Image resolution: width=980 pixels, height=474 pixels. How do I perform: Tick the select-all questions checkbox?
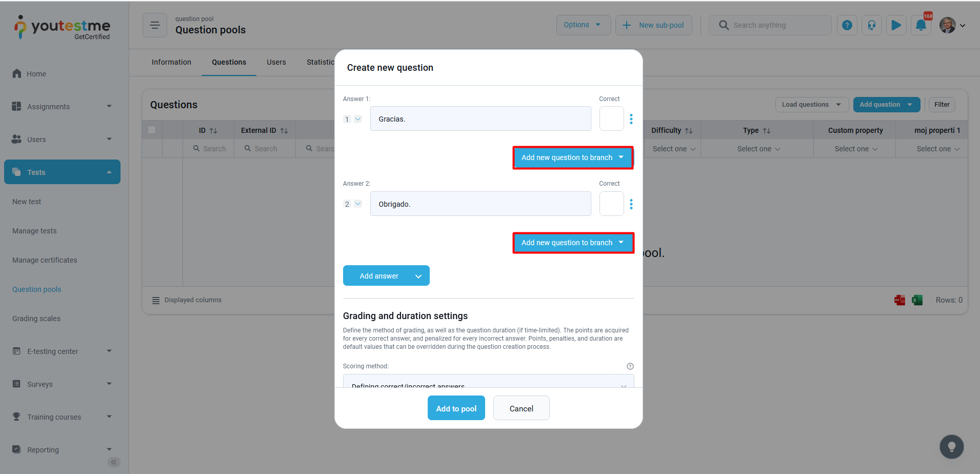(x=152, y=130)
